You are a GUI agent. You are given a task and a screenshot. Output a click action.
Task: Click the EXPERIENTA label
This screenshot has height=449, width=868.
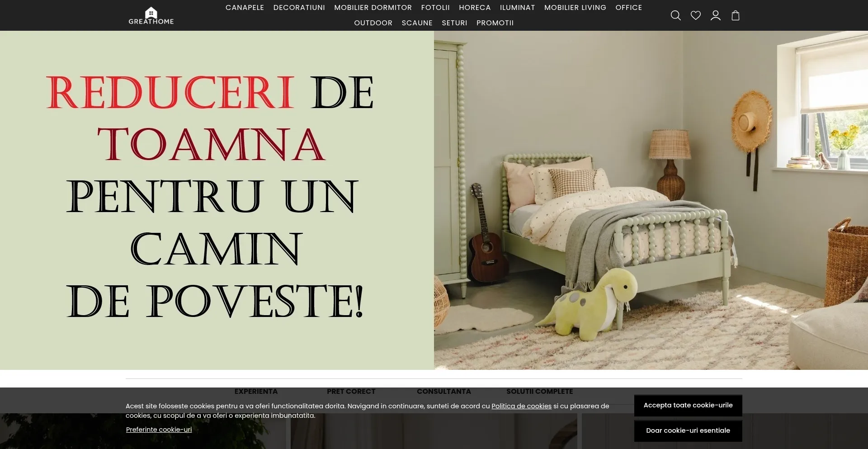[x=256, y=392]
